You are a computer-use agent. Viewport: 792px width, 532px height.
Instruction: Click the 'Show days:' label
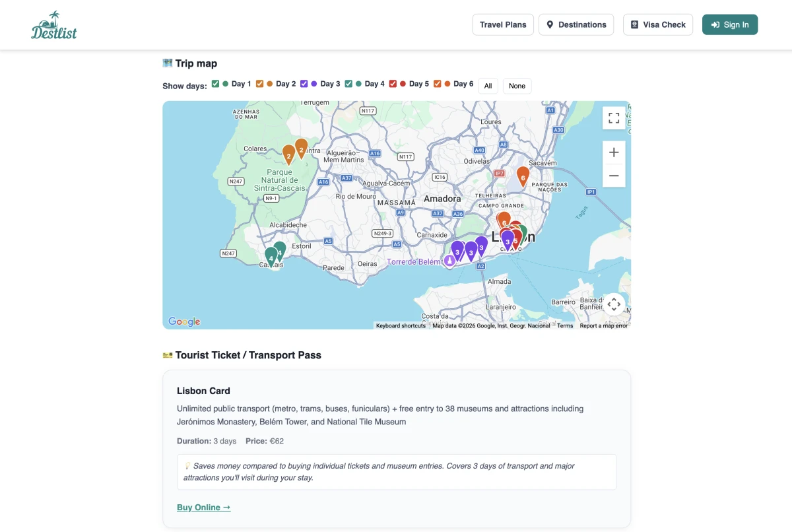pos(185,86)
